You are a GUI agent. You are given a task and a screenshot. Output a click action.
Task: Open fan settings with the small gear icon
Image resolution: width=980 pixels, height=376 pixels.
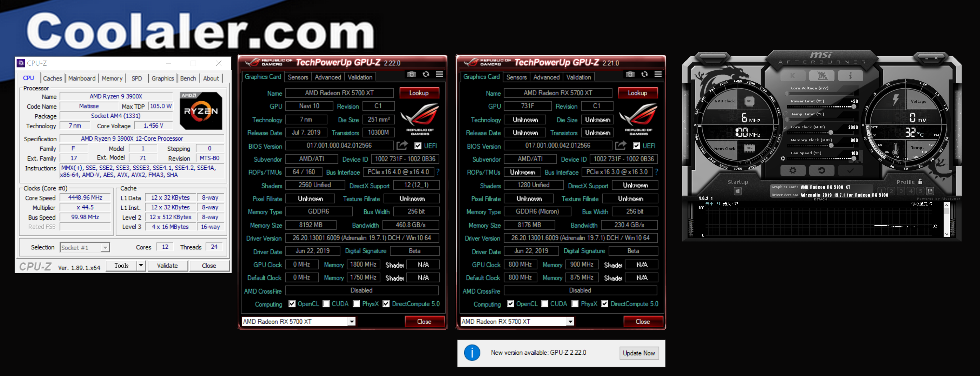[x=783, y=159]
